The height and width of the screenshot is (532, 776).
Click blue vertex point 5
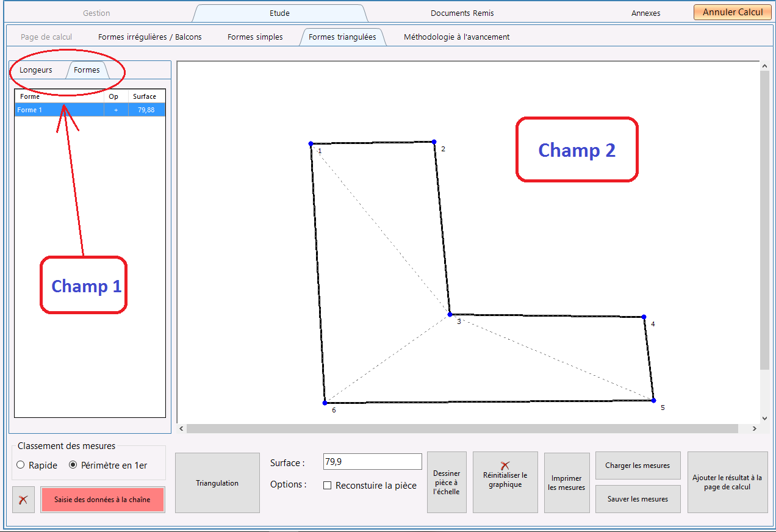pos(653,400)
